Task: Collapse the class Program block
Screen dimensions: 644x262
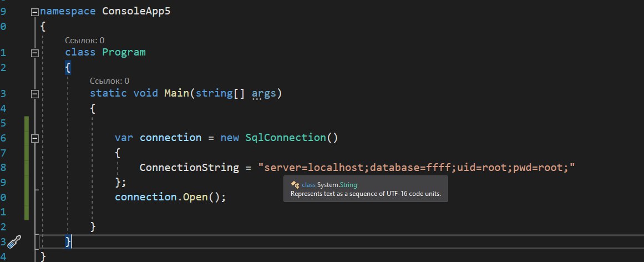Action: coord(35,53)
